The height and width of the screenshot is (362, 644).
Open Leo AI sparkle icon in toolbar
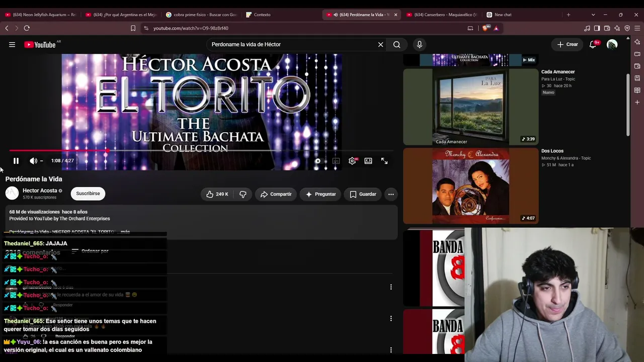(617, 28)
